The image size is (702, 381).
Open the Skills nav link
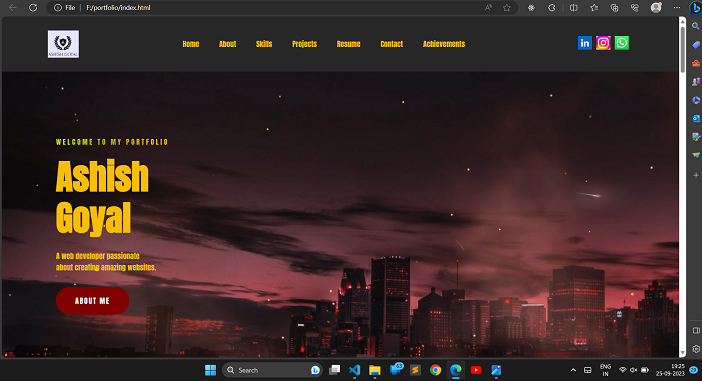tap(264, 44)
